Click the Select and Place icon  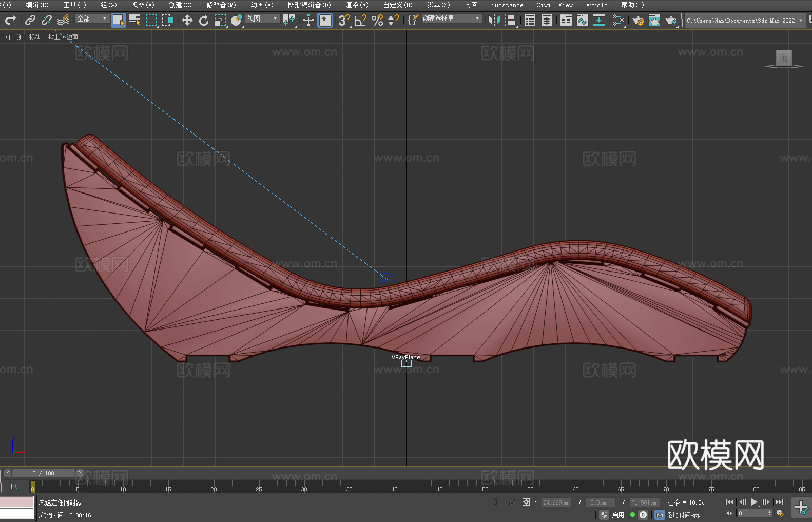[237, 20]
